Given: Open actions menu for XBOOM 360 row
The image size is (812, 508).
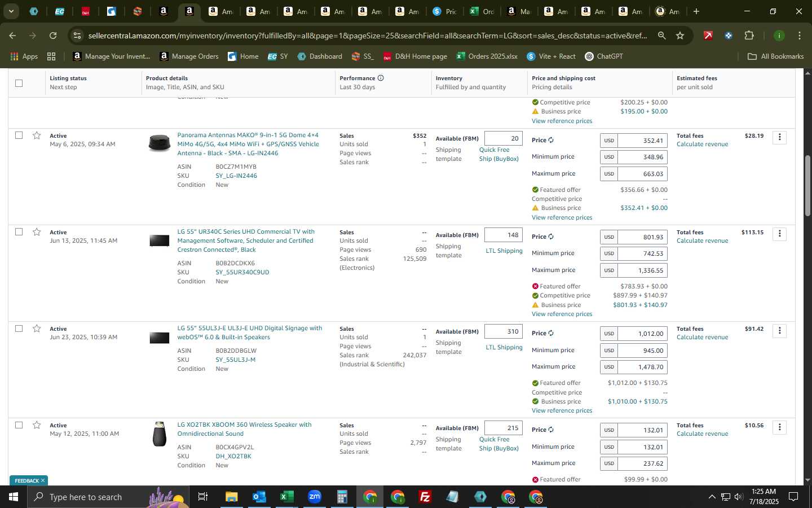Looking at the screenshot, I should coord(779,427).
